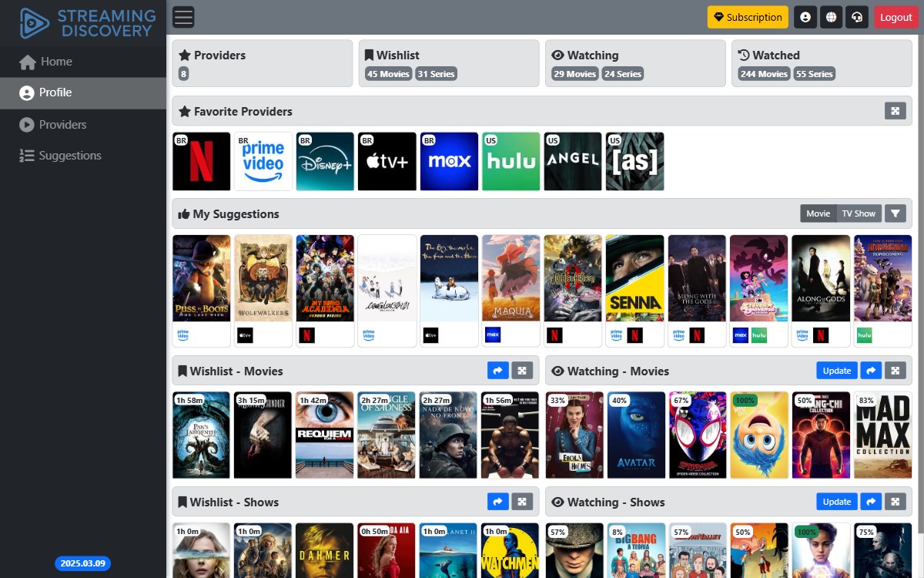
Task: Select the Disney+ provider tile
Action: coord(325,161)
